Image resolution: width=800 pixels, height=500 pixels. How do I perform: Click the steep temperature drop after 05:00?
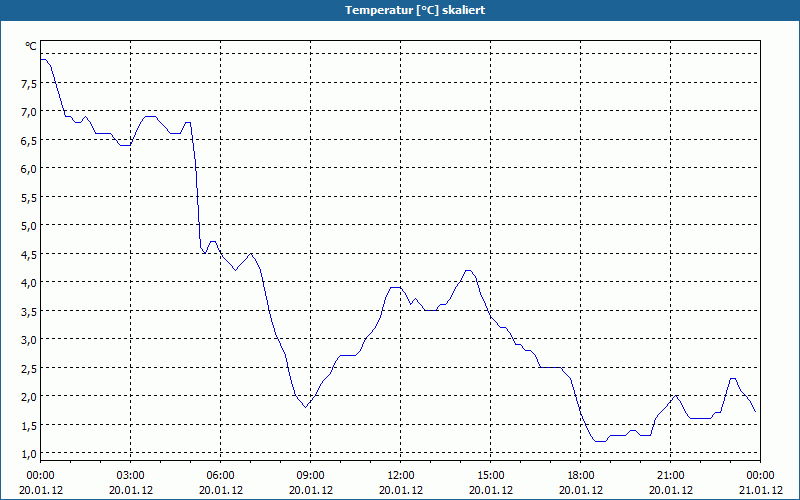[x=196, y=186]
